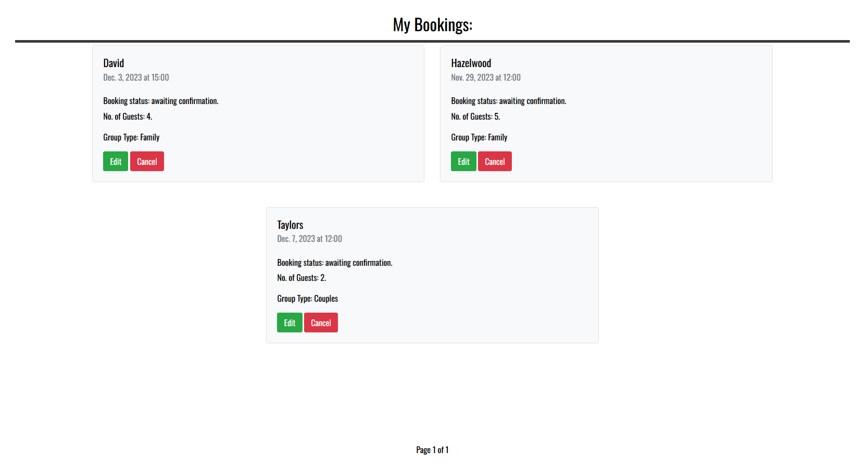Click 'No. of Guests: 4.' text
The width and height of the screenshot is (868, 464).
click(x=128, y=117)
